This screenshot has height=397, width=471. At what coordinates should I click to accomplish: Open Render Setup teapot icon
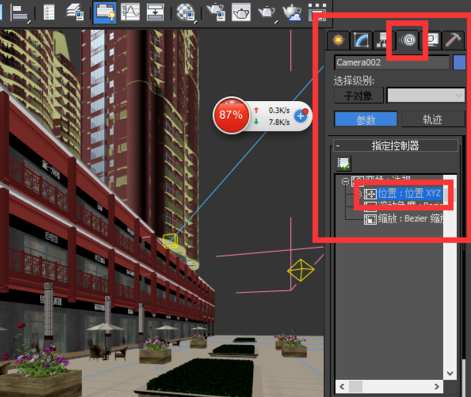[216, 12]
